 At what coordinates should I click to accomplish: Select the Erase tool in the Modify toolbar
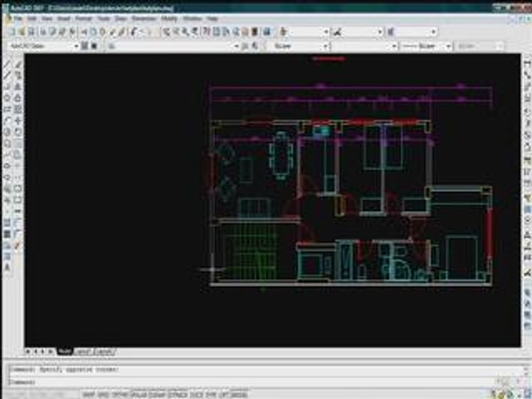coord(18,64)
